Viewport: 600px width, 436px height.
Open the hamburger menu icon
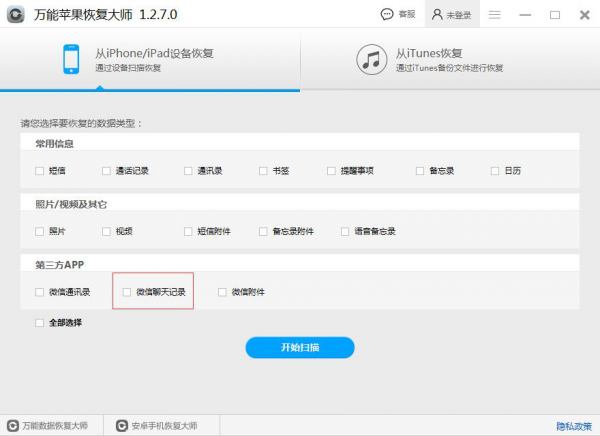coord(494,15)
